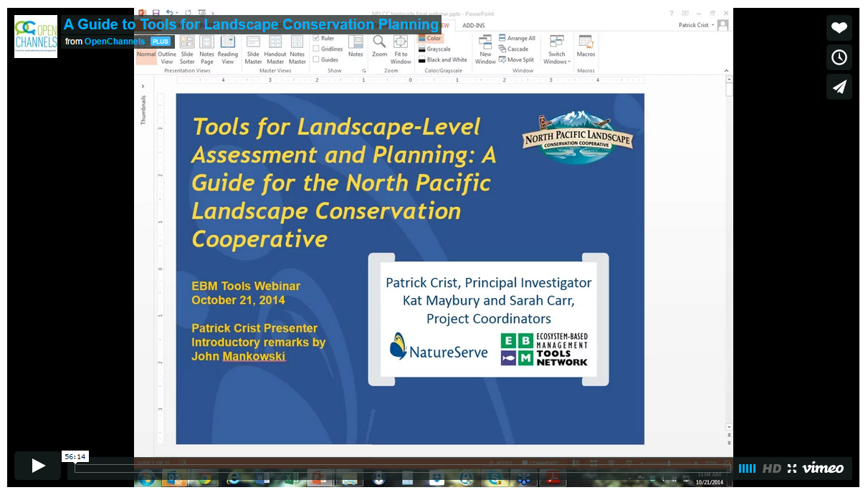Click 'EBM Tools Webinar' text on slide

(246, 286)
